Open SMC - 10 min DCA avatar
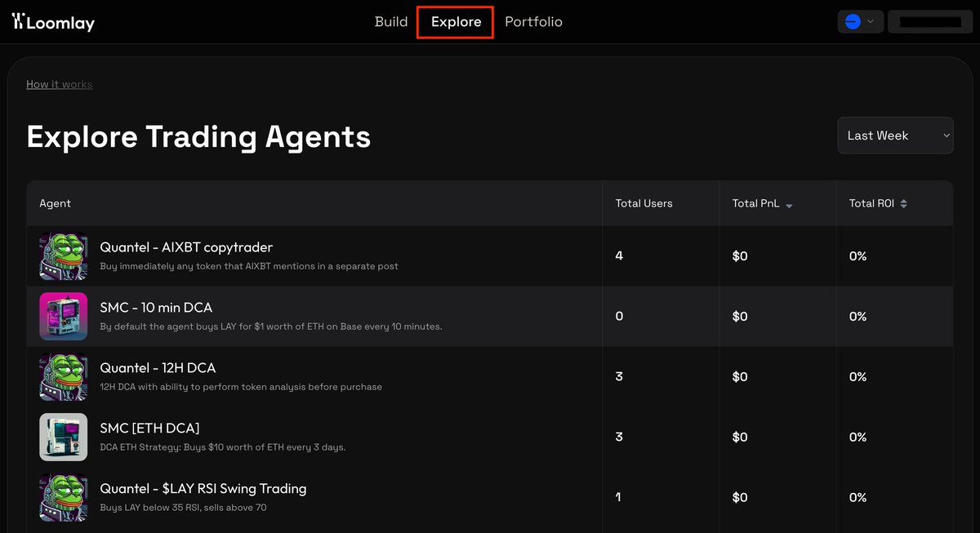This screenshot has height=533, width=980. 64,317
